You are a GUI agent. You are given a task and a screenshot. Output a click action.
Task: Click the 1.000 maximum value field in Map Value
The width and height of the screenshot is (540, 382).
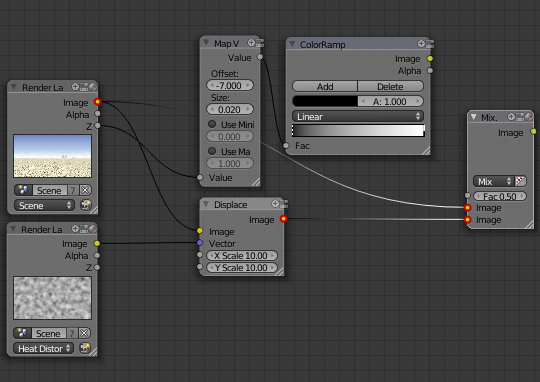point(230,163)
